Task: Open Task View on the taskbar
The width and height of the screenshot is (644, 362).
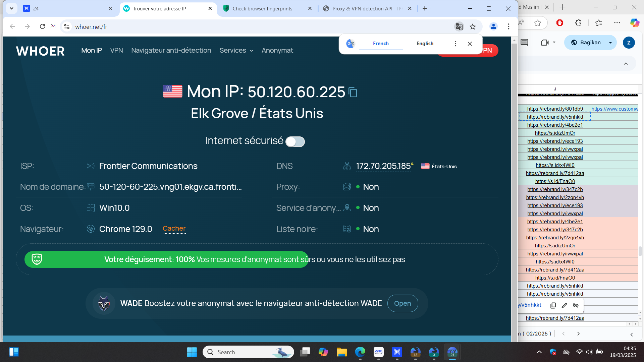Action: (305, 352)
